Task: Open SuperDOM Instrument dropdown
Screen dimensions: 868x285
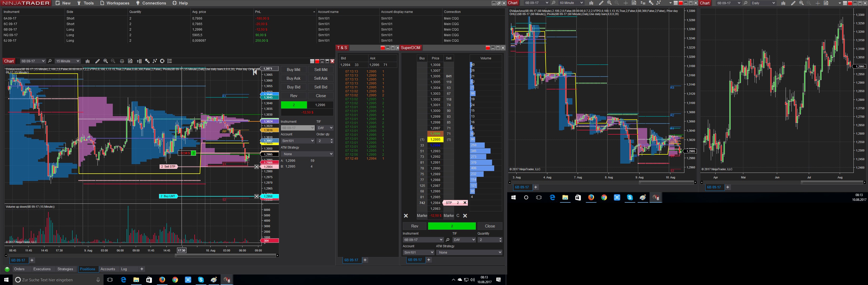Action: pyautogui.click(x=423, y=240)
